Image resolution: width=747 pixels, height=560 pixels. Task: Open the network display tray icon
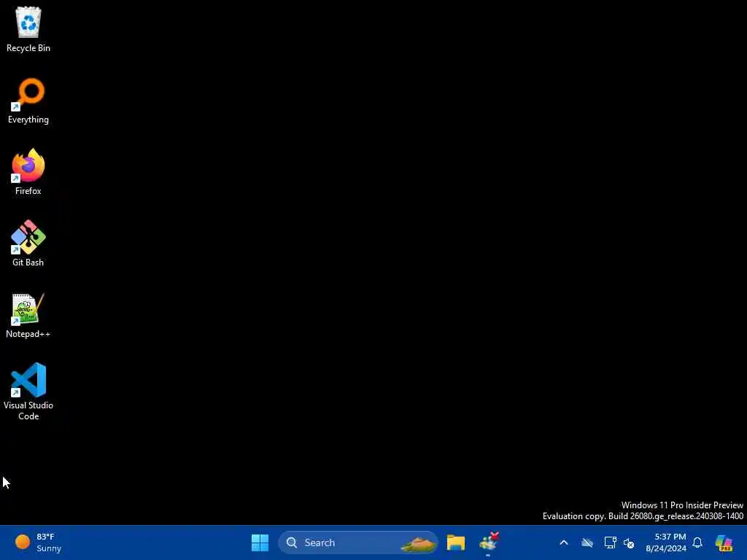(610, 542)
